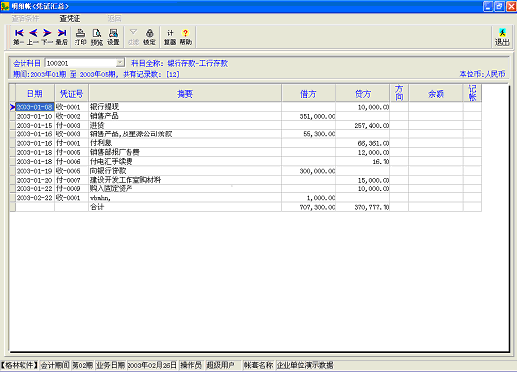This screenshot has width=517, height=372.
Task: Click the date cell 2003-01-15
Action: [35, 125]
